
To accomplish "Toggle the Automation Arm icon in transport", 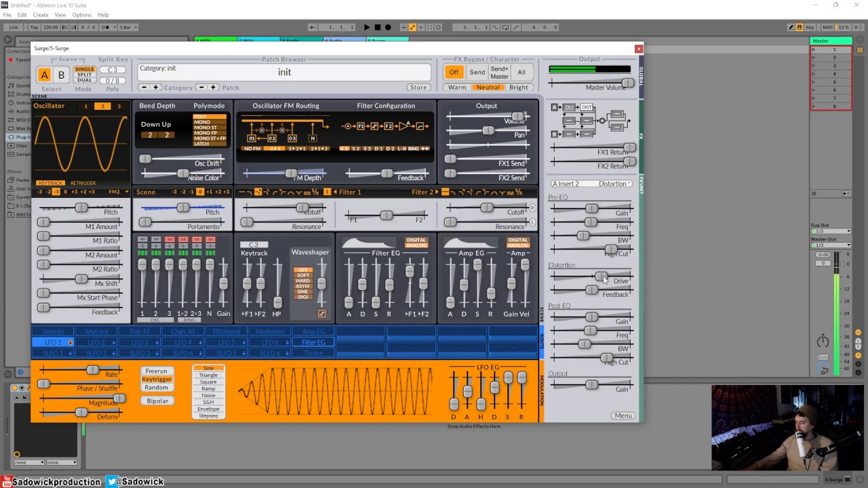I will point(412,27).
